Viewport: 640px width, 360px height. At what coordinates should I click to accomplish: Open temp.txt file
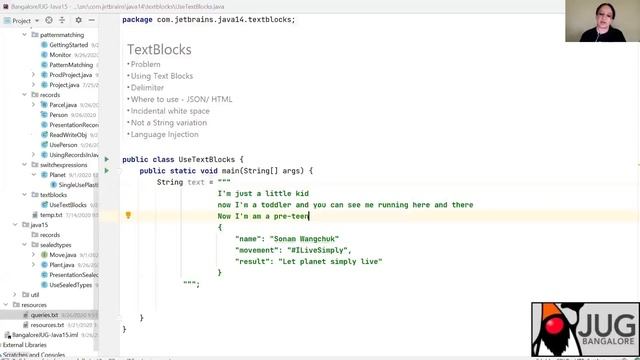click(51, 215)
